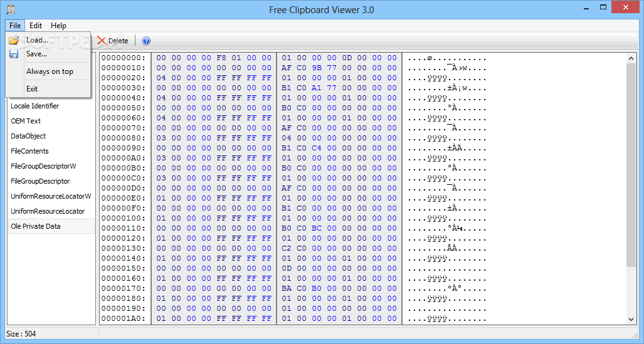Click hex byte C4 in row 00000090
The width and height of the screenshot is (644, 344).
(317, 148)
